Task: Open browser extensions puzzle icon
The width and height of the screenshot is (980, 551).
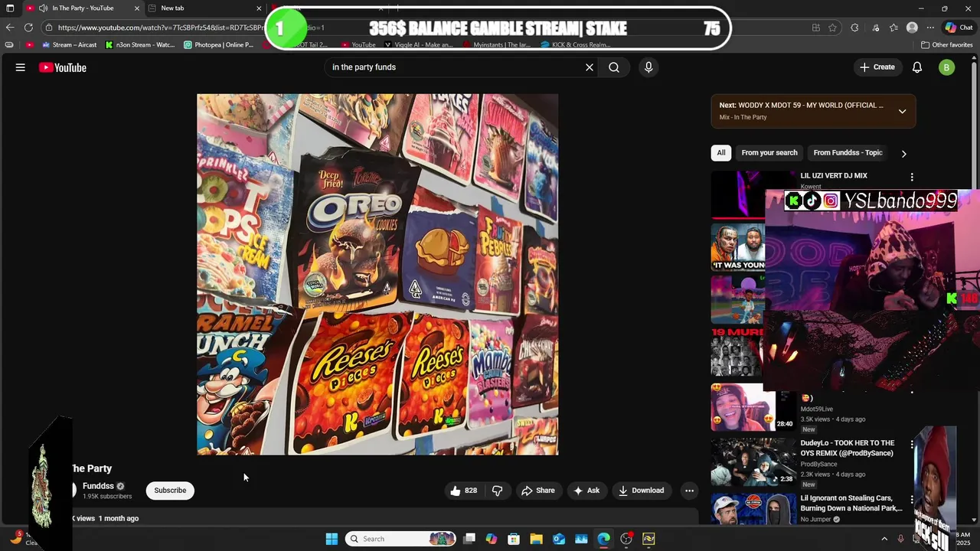Action: pyautogui.click(x=854, y=28)
